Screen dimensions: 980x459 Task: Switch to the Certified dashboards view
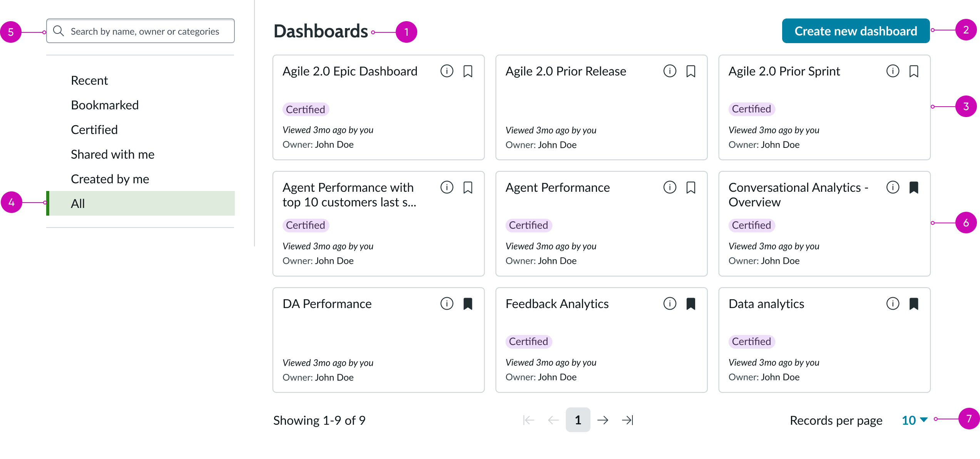click(x=94, y=129)
